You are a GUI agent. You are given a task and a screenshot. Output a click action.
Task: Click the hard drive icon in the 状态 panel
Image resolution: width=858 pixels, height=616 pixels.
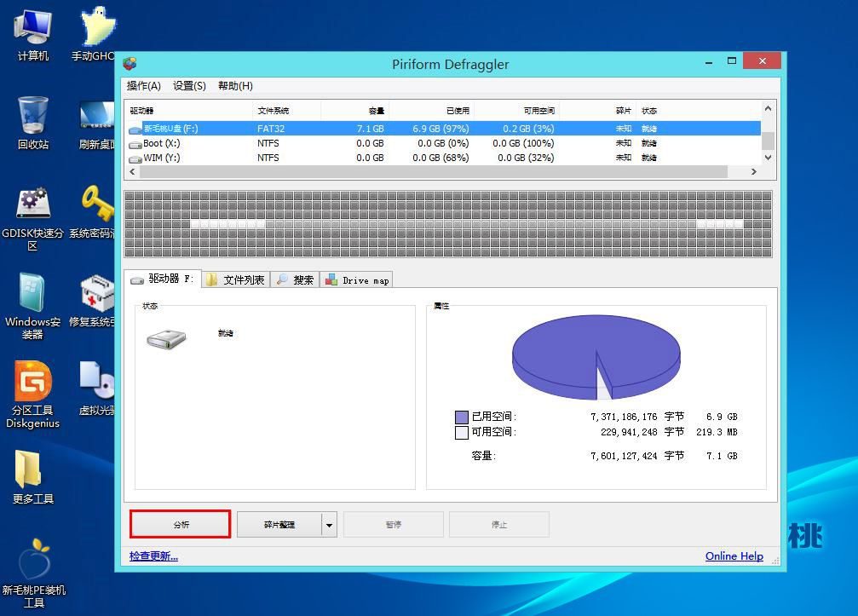pyautogui.click(x=166, y=339)
